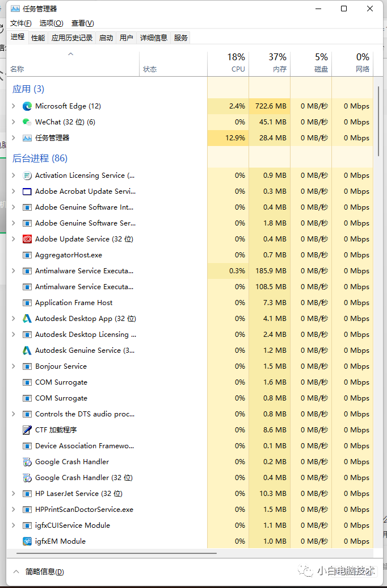Click Controls the DTS audio proc... icon
Viewport: 387px width, 588px height.
pyautogui.click(x=27, y=414)
